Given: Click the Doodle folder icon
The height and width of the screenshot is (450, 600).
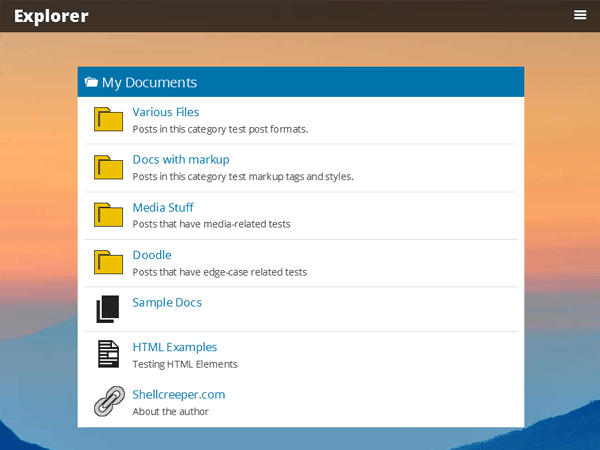Looking at the screenshot, I should click(108, 262).
